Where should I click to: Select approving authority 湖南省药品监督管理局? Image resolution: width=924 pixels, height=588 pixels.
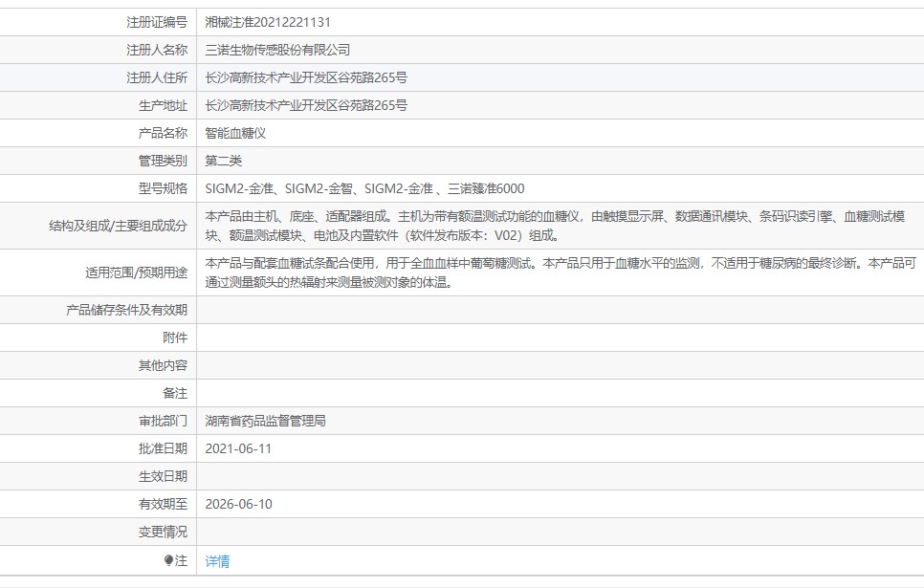click(x=265, y=421)
